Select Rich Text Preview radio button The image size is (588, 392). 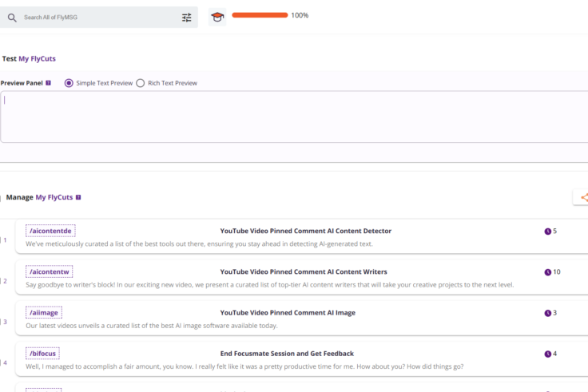point(141,83)
